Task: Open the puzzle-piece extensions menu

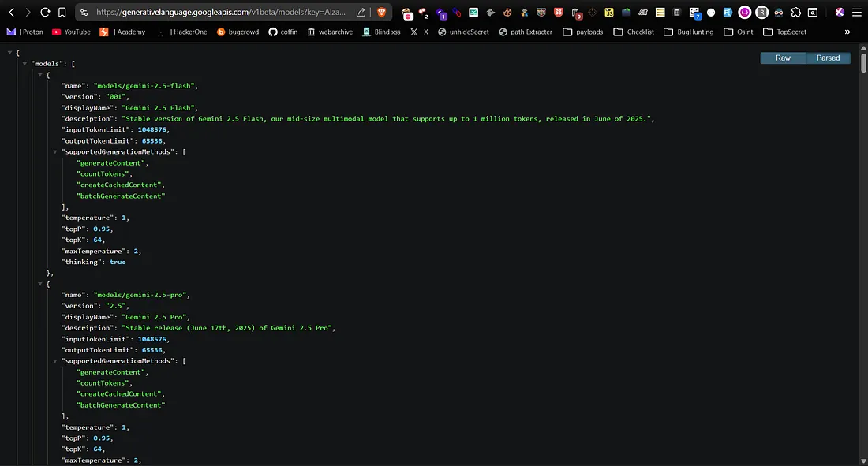Action: click(795, 12)
